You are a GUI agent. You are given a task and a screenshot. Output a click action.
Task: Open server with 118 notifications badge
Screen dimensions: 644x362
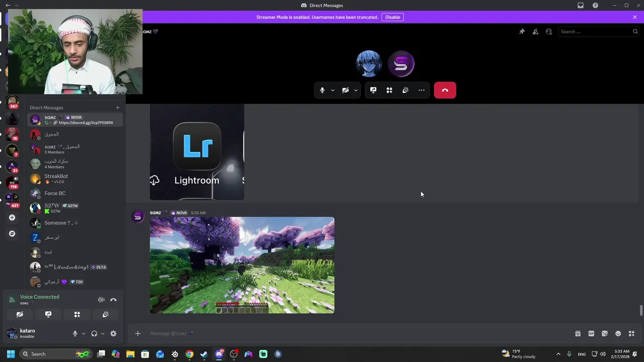pos(13,182)
